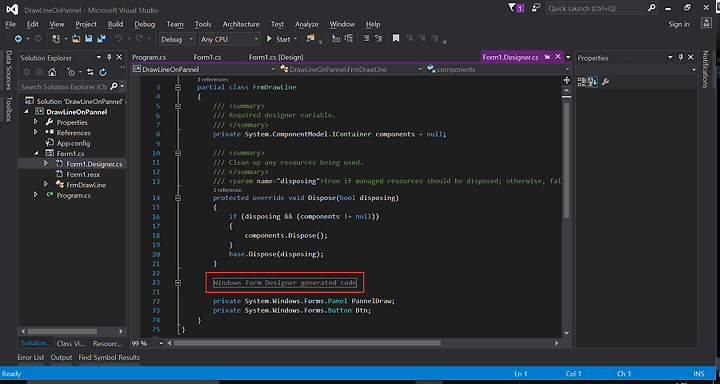The height and width of the screenshot is (384, 720).
Task: Switch to the Form1.cs [Design] tab
Action: [x=276, y=57]
